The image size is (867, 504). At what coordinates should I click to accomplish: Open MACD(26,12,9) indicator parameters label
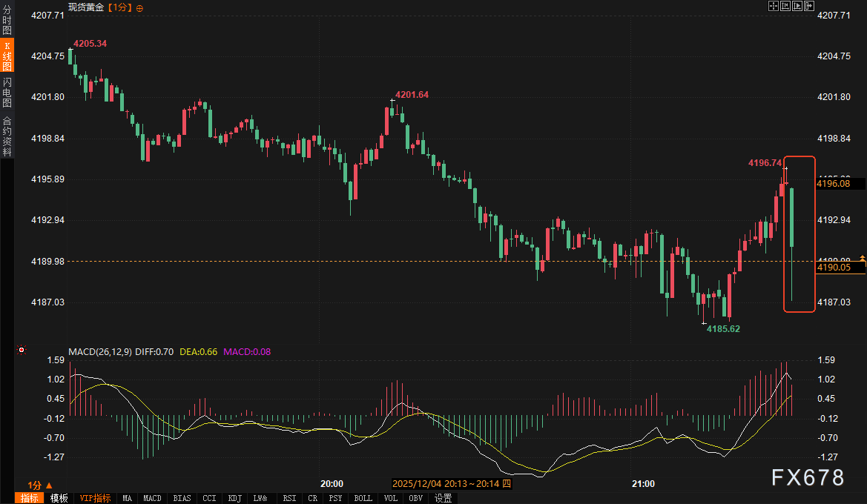100,351
